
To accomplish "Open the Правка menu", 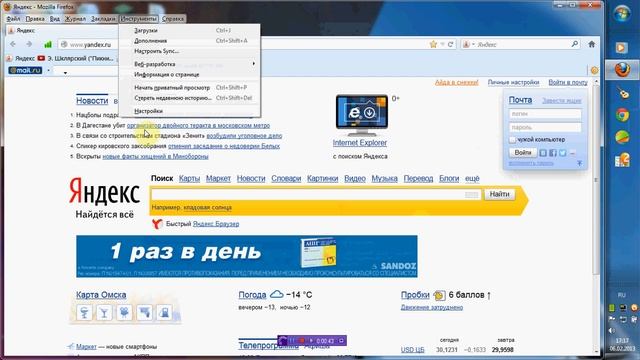I will 35,19.
